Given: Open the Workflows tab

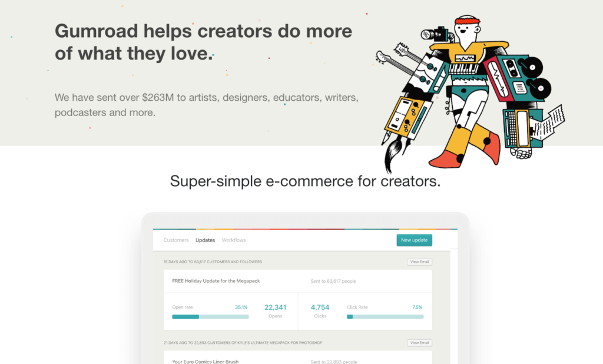Looking at the screenshot, I should 234,240.
